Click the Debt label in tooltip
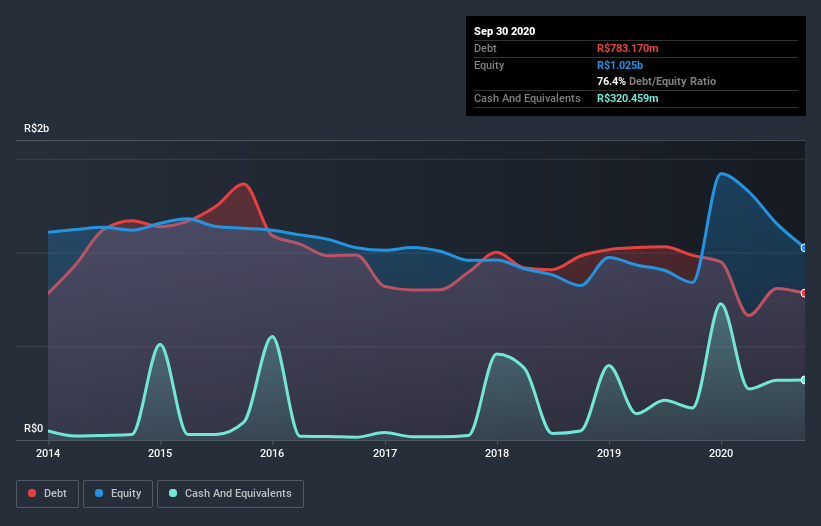Screen dimensions: 821x526 pos(485,48)
